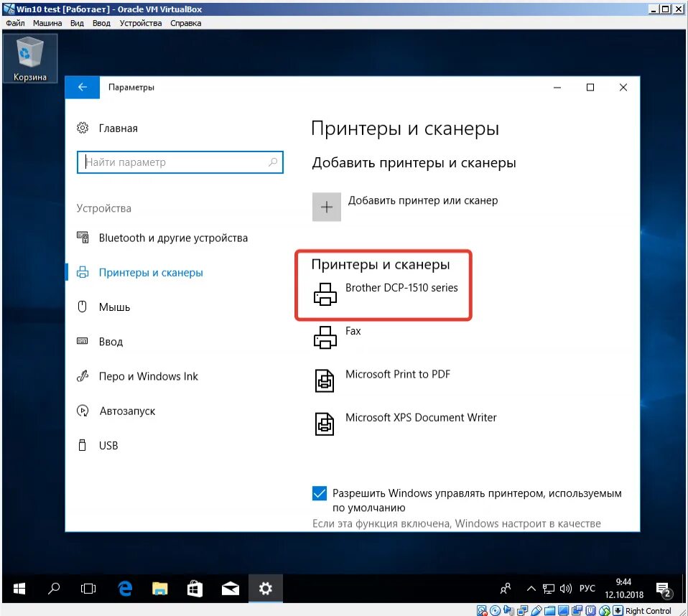
Task: Select Microsoft XPS Document Writer
Action: 406,423
